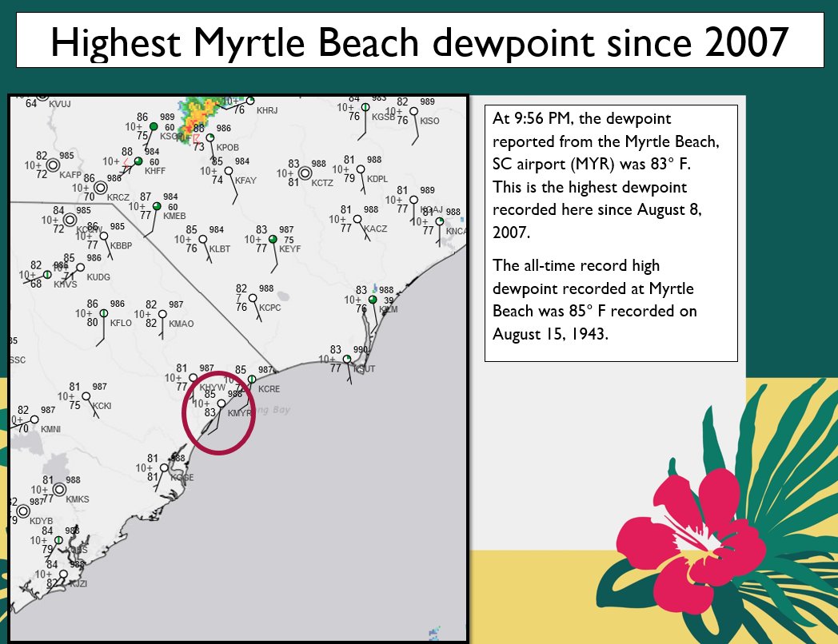838x644 pixels.
Task: Click the KFLO station label
Action: [121, 323]
